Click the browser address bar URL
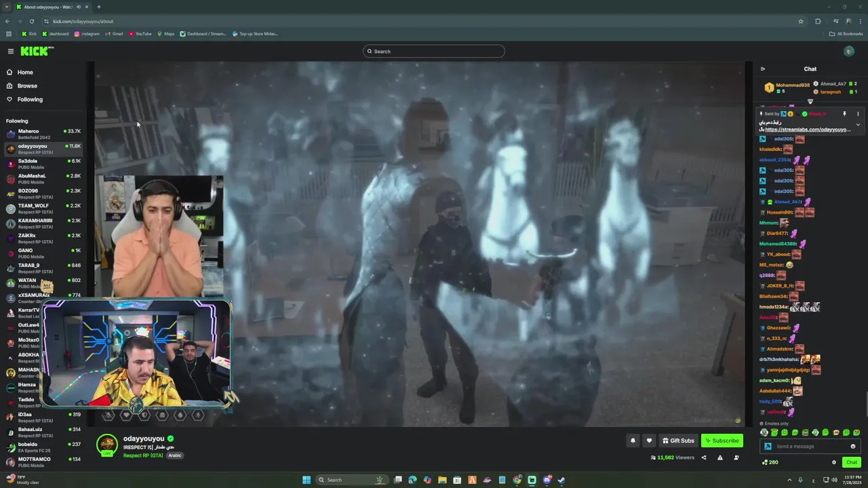The width and height of the screenshot is (868, 488). pyautogui.click(x=83, y=21)
